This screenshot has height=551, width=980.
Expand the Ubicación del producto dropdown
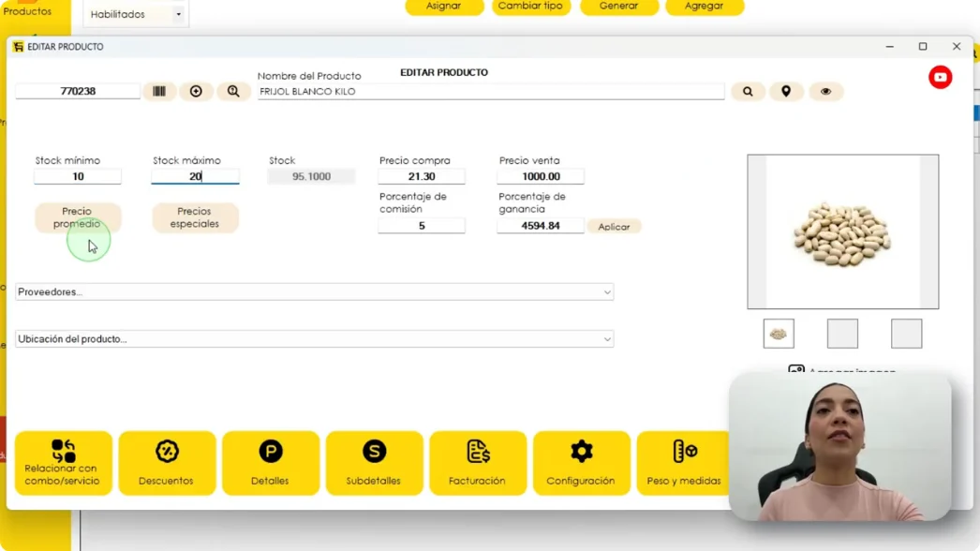(315, 339)
